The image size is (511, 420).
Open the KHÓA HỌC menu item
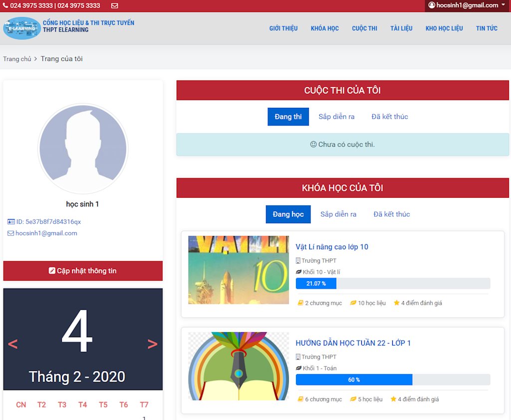pyautogui.click(x=324, y=28)
